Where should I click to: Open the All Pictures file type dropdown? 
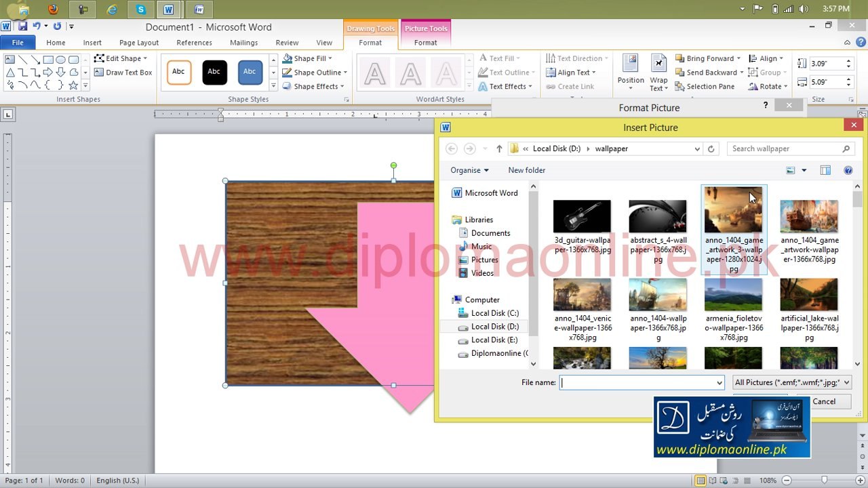coord(791,382)
